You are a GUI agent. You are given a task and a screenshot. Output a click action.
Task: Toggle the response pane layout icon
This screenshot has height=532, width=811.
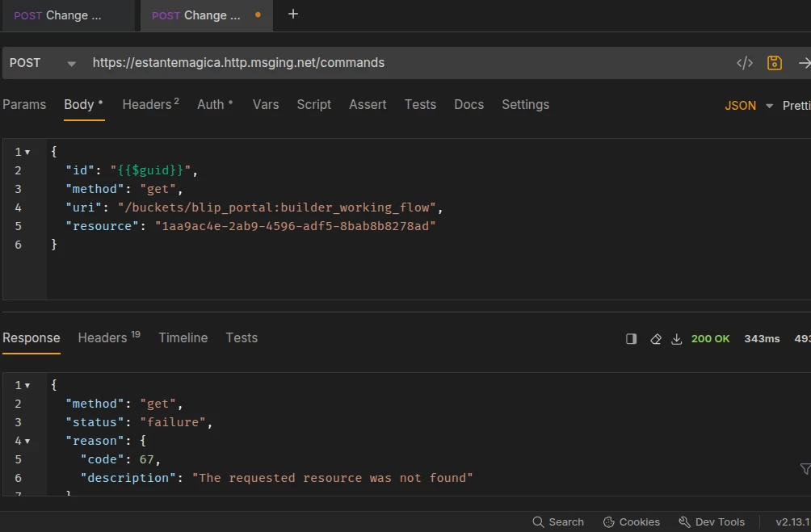click(x=632, y=339)
